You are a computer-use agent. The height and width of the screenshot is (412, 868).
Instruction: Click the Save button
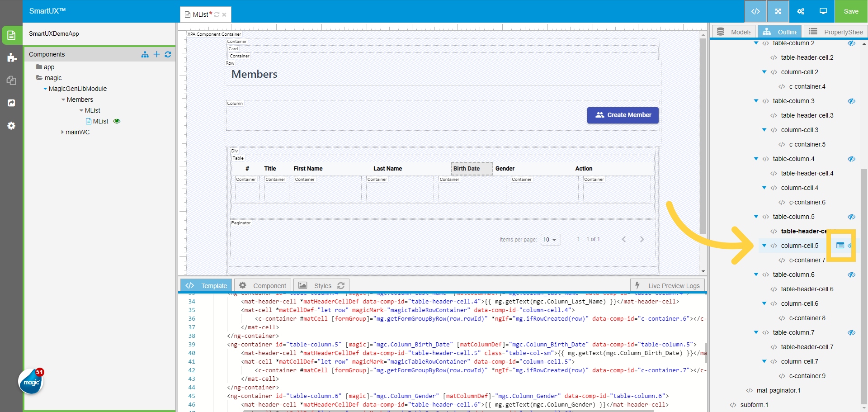point(851,11)
